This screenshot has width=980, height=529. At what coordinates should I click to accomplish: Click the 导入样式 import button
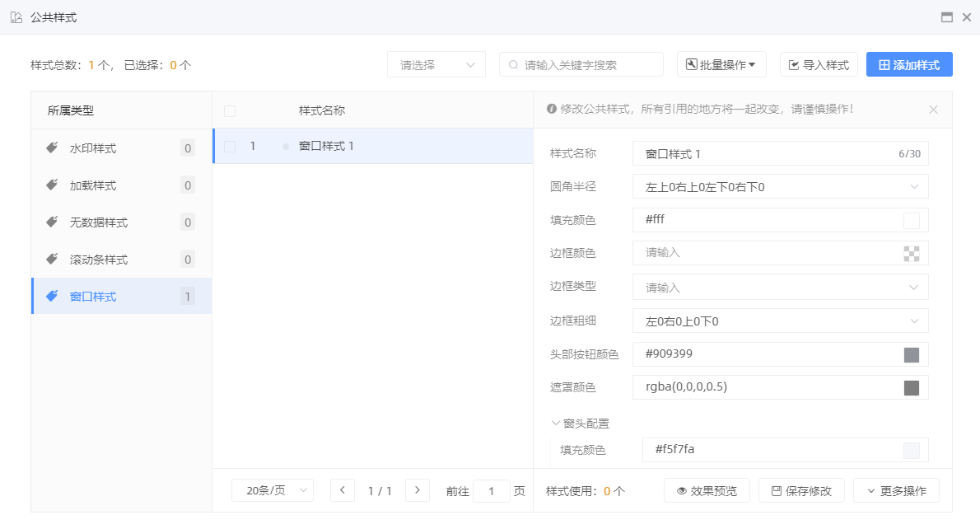(x=819, y=64)
